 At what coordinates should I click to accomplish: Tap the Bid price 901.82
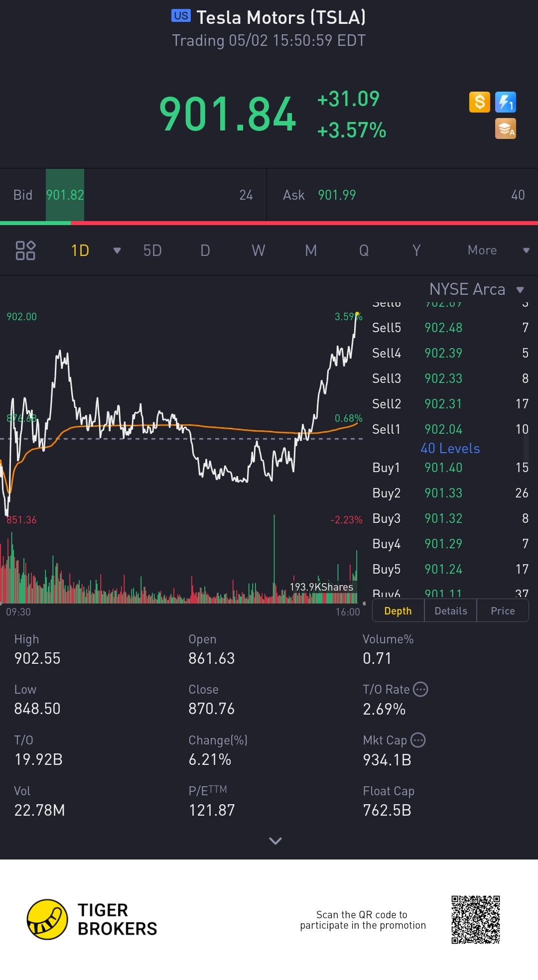(x=65, y=195)
